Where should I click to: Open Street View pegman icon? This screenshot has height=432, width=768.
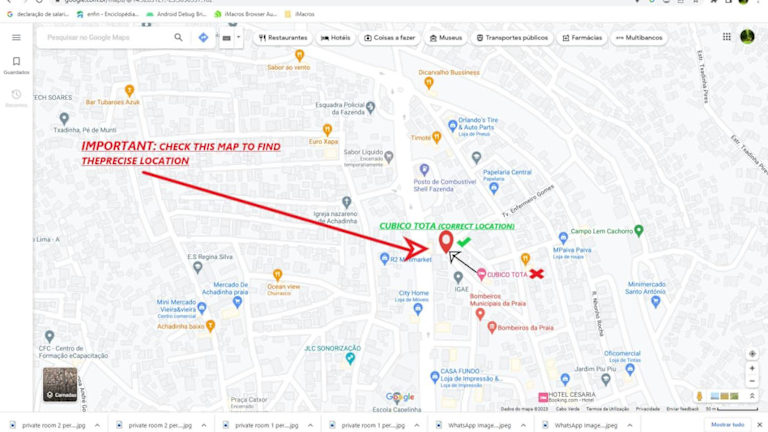coord(699,396)
